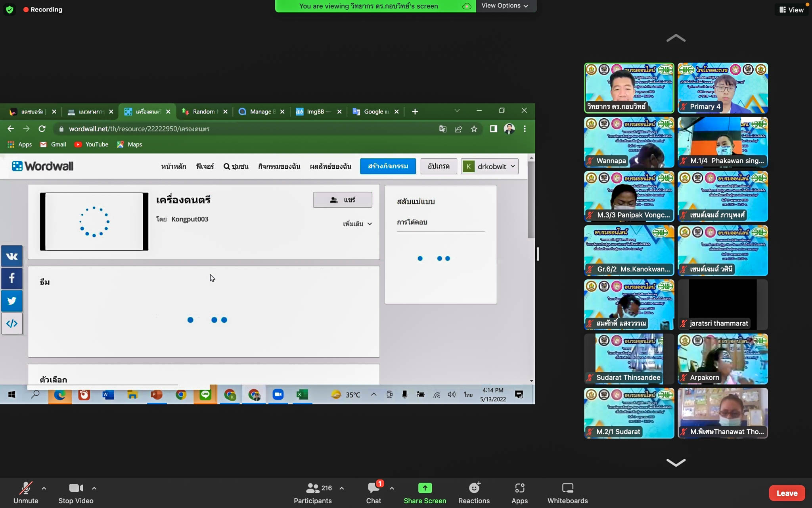Click the divider handle beside shared screen
Screen dimensions: 812x508
point(538,254)
